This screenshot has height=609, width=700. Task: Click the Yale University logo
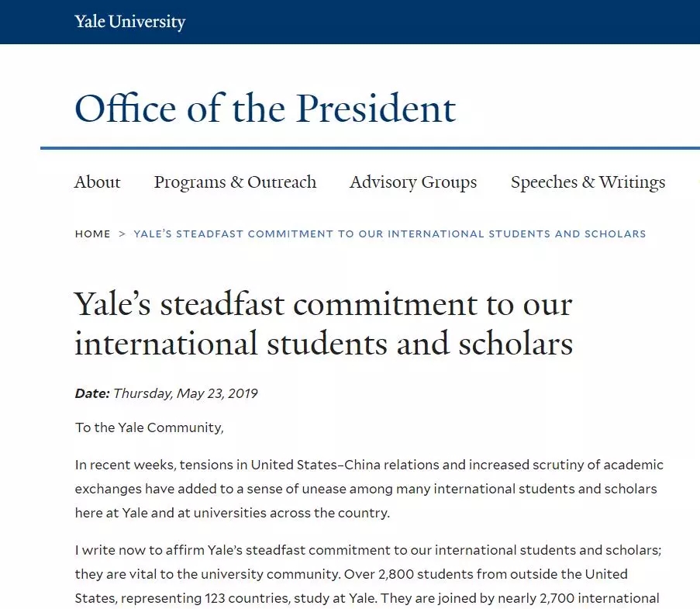(130, 22)
